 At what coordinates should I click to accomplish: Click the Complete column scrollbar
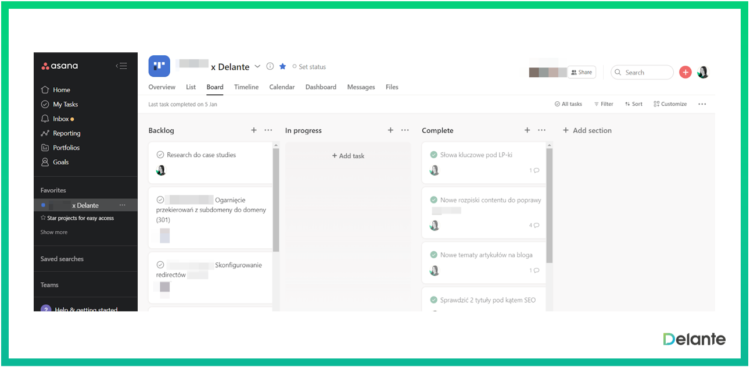click(x=549, y=205)
